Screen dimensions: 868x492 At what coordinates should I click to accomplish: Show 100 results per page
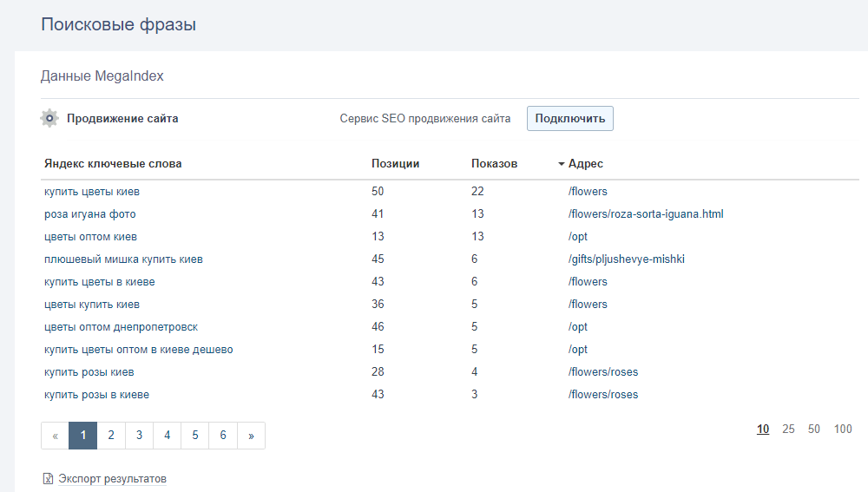pos(843,429)
